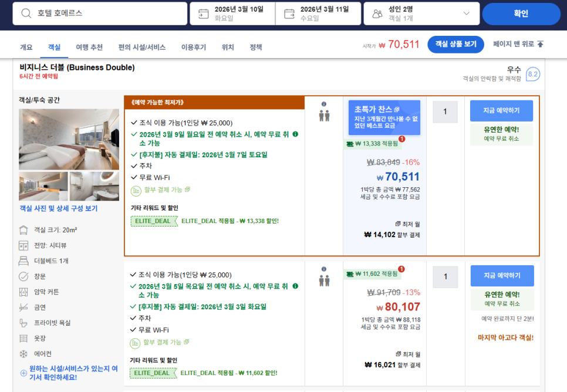Click the 프라이빗 욕실 icon
Image resolution: width=567 pixels, height=392 pixels.
click(x=23, y=323)
